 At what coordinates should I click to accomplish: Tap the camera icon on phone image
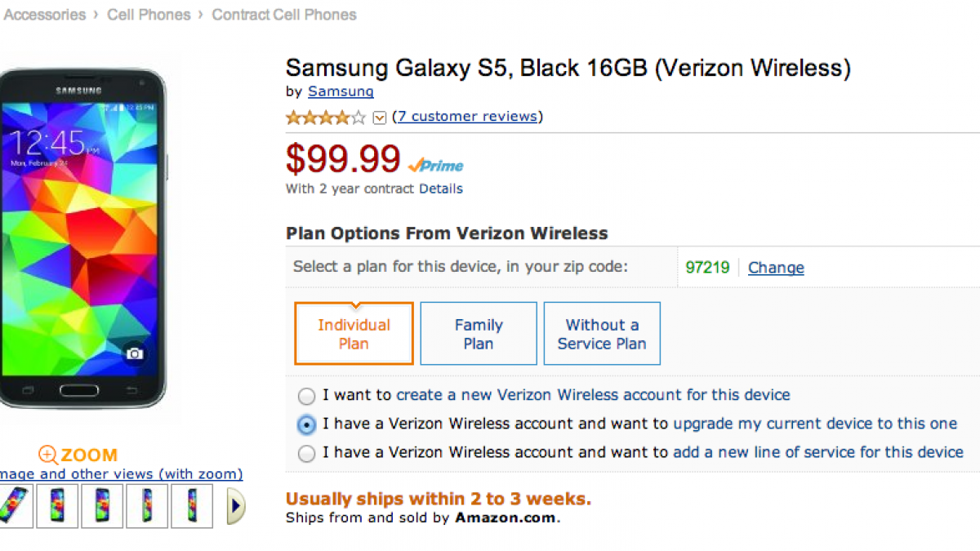135,353
